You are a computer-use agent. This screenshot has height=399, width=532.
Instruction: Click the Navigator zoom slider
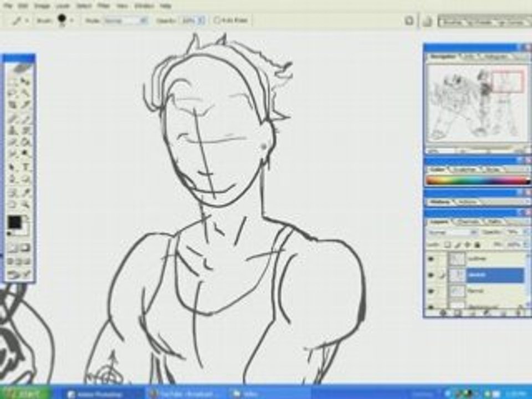(489, 150)
